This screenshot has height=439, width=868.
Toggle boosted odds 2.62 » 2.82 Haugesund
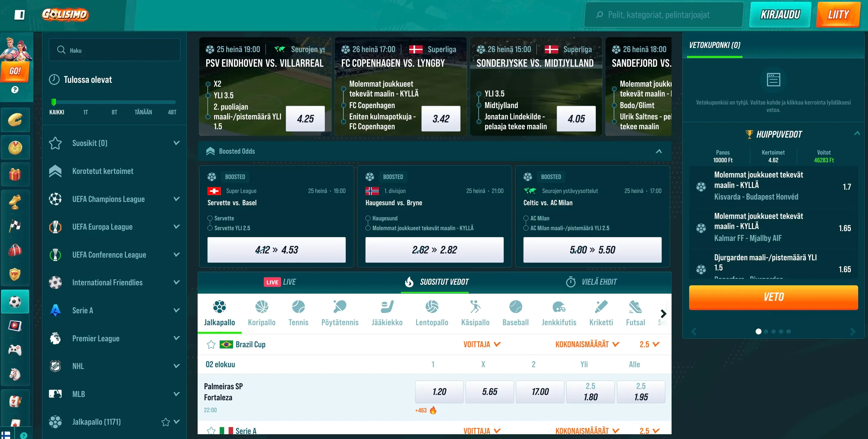434,250
